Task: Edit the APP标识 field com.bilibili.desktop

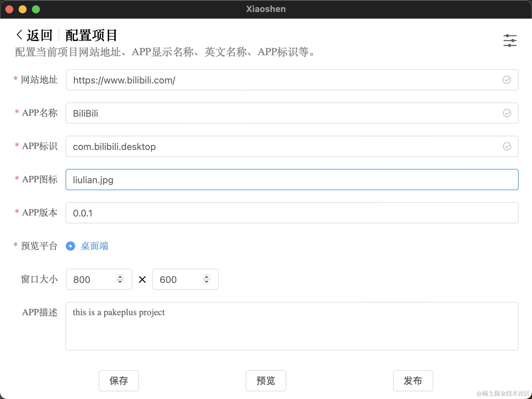Action: (x=292, y=146)
